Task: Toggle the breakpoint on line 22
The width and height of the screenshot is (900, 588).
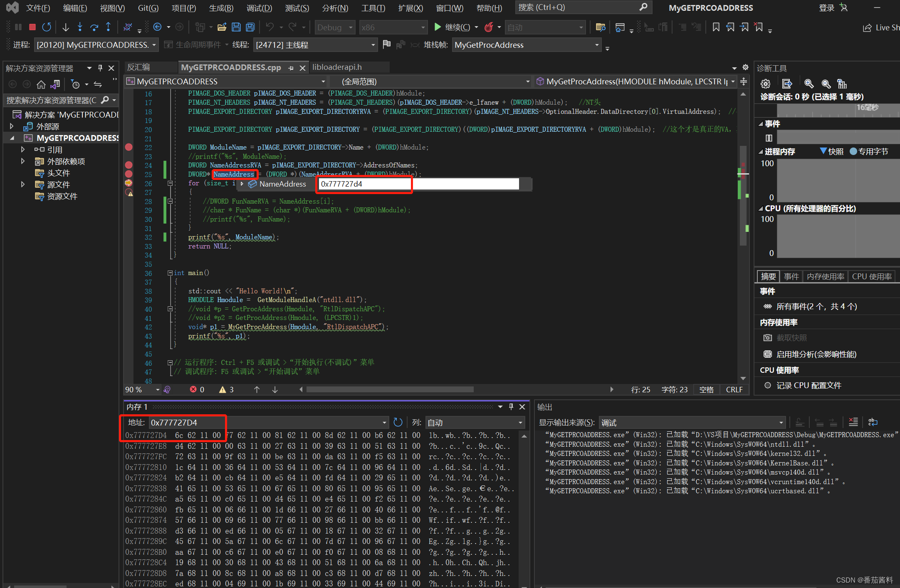Action: tap(129, 147)
